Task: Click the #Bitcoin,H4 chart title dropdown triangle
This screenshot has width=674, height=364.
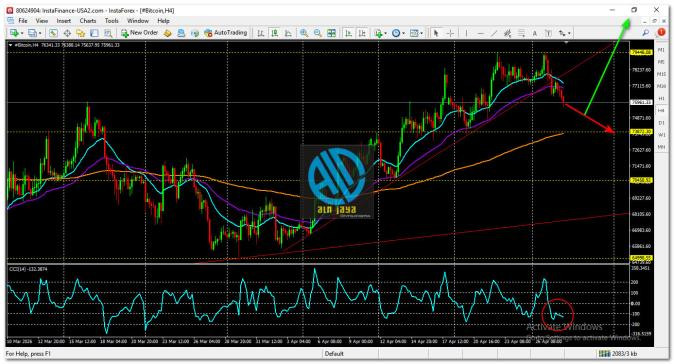Action: (11, 45)
